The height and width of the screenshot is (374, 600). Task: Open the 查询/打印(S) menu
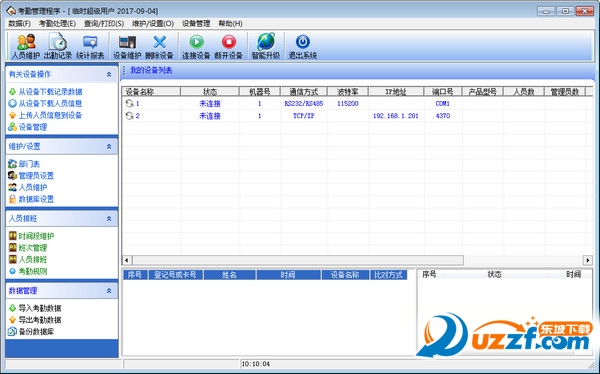coord(104,24)
